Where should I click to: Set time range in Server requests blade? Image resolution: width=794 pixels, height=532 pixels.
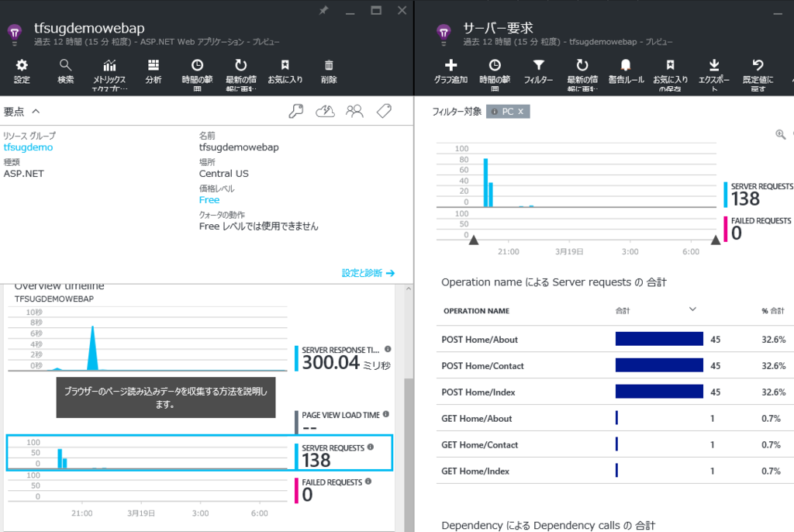click(x=495, y=74)
